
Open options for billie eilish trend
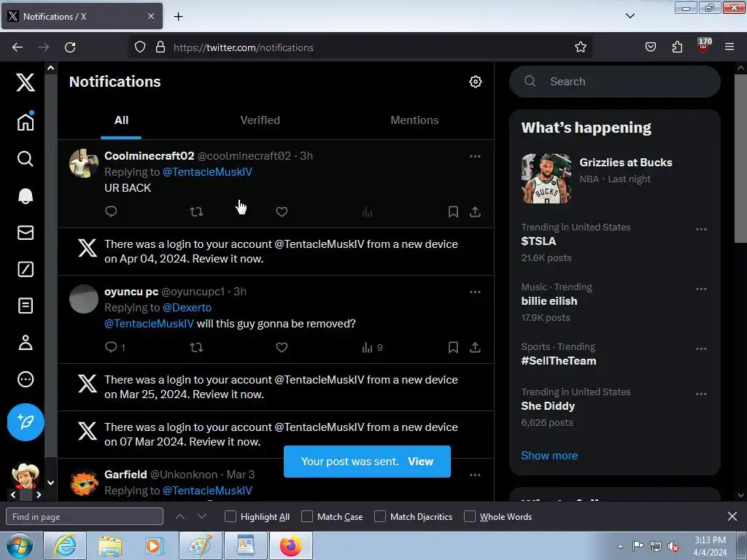701,289
